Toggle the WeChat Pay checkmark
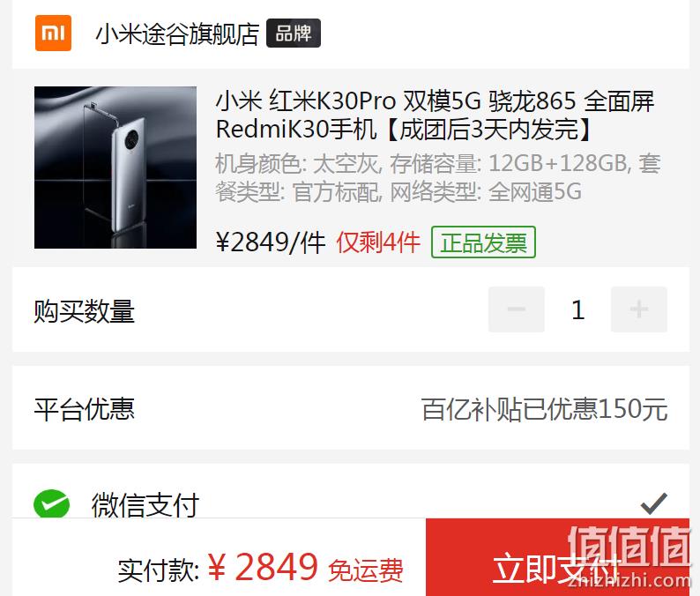The height and width of the screenshot is (596, 700). coord(654,504)
